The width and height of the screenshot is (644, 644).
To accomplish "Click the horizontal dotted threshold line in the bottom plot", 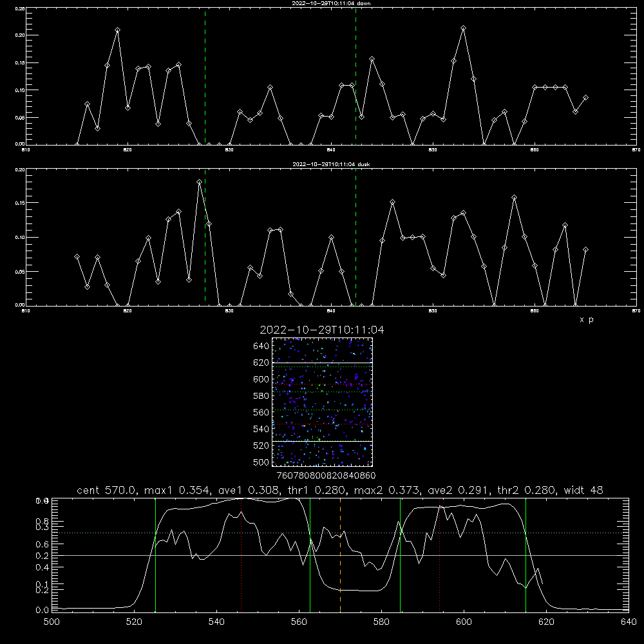I will 340,533.
